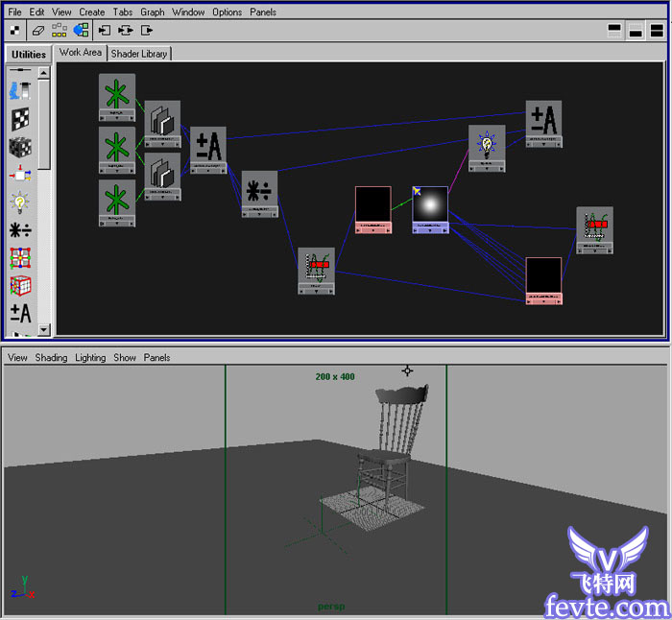This screenshot has width=672, height=620.
Task: Click the eraser clear-graph toolbar icon
Action: coord(39,31)
